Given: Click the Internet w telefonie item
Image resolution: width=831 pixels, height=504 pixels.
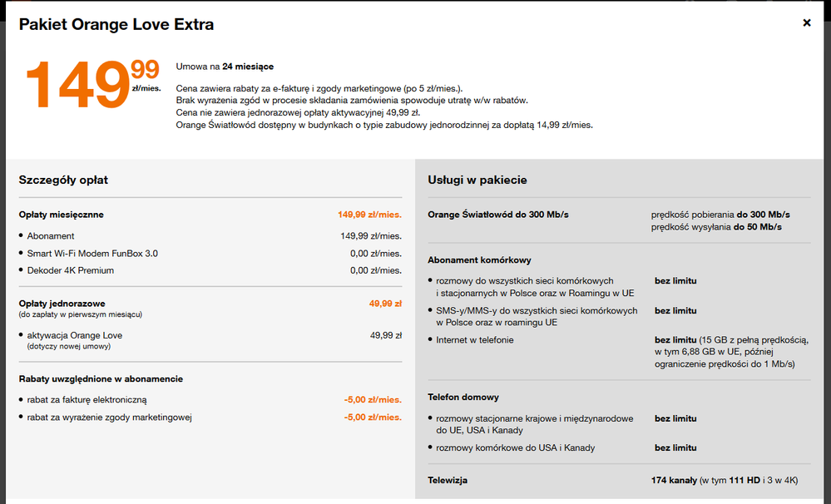Looking at the screenshot, I should (475, 340).
